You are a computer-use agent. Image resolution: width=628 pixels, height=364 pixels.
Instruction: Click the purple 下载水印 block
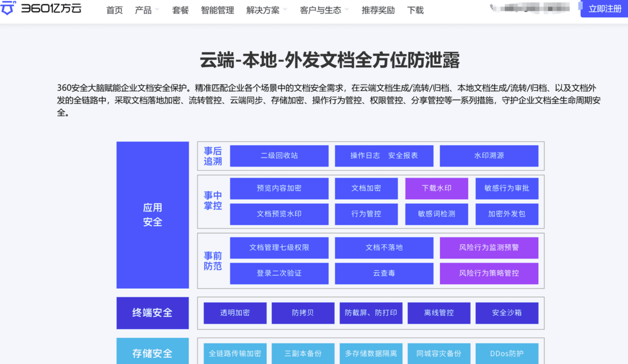coord(437,188)
